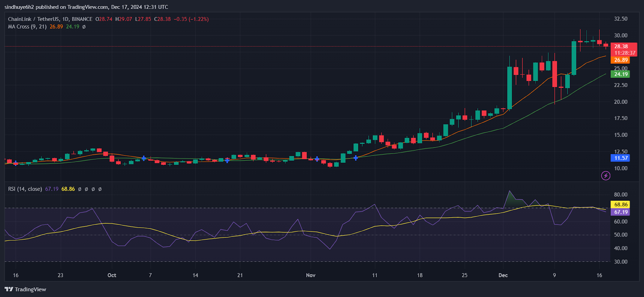Click the blue MA cross marker near Oct 7

[x=144, y=158]
